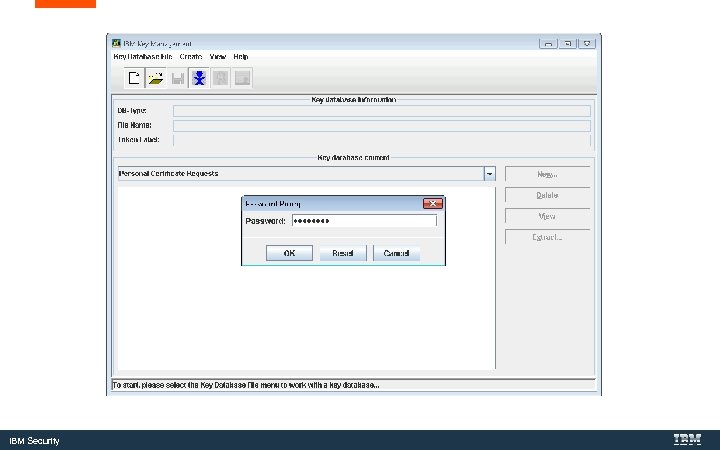Click the blue person certificate icon
720x450 pixels.
point(199,78)
